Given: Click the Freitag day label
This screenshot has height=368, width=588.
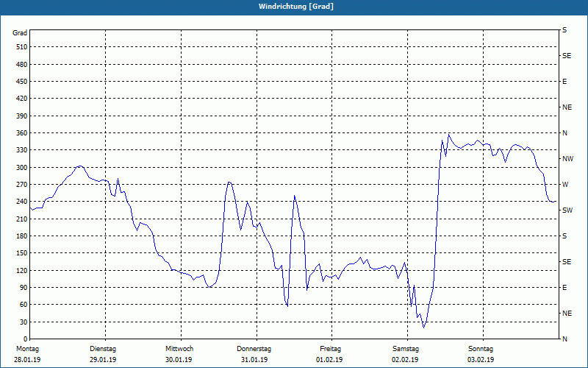Looking at the screenshot, I should click(x=330, y=349).
